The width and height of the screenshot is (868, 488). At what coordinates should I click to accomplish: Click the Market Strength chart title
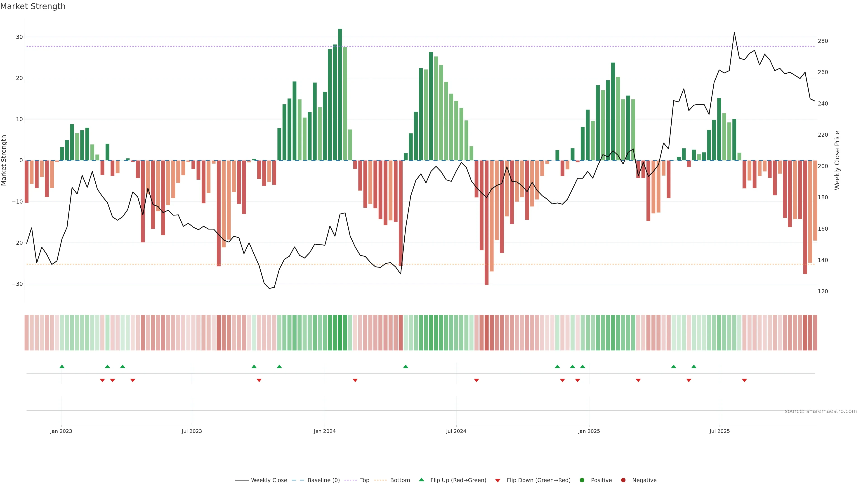point(33,6)
